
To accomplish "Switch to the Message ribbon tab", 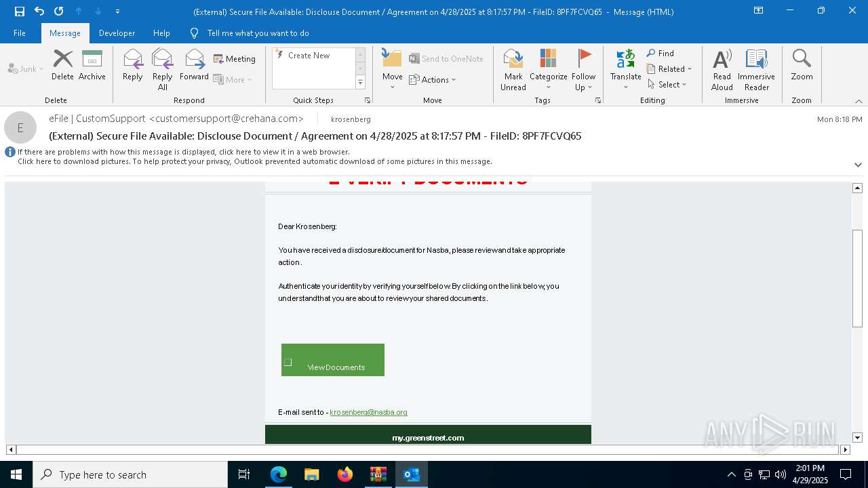I will point(65,33).
